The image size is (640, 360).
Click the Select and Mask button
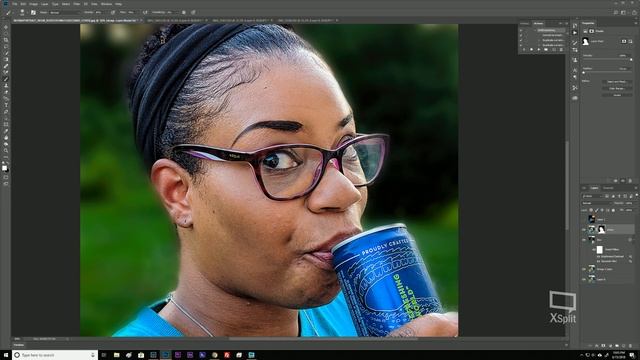click(x=617, y=82)
